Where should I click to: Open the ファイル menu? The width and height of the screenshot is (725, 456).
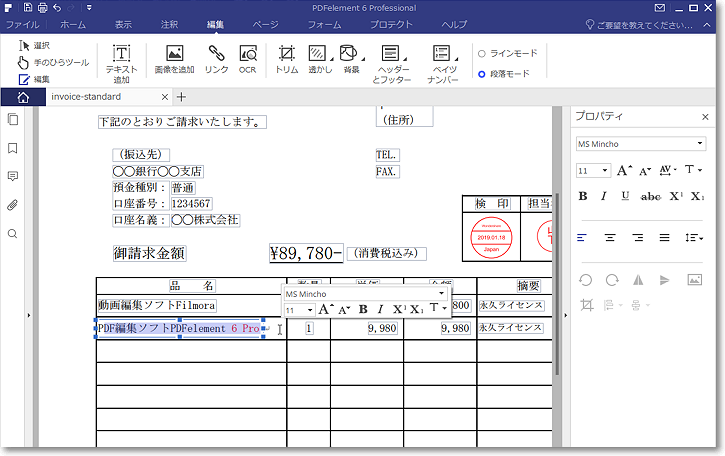tap(22, 25)
